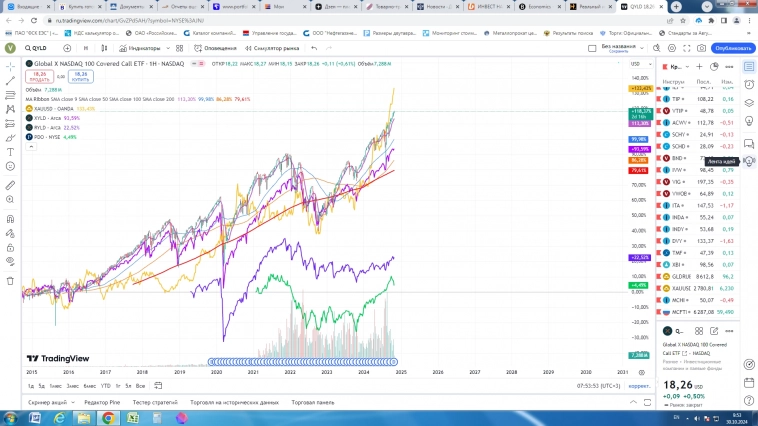758x426 pixels.
Task: Hide all drawings with eye icon
Action: [x=10, y=262]
